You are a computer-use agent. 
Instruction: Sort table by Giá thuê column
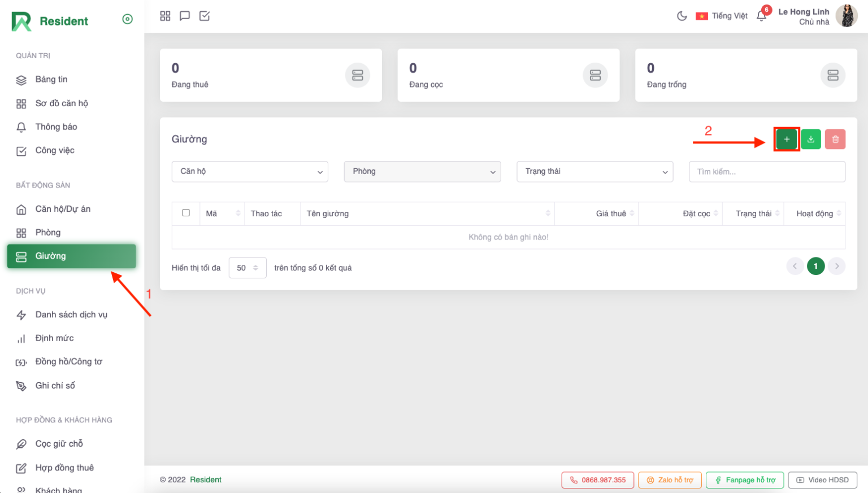tap(611, 213)
